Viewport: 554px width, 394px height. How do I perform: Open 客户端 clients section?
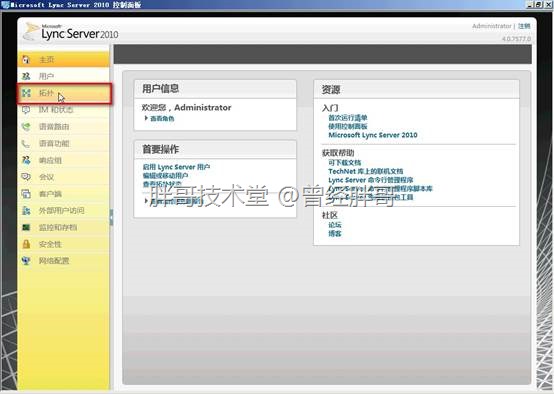tap(64, 194)
